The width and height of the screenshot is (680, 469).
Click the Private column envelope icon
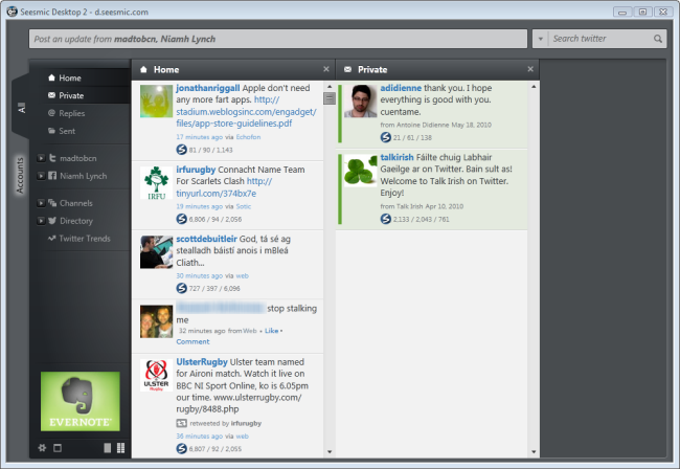click(347, 69)
